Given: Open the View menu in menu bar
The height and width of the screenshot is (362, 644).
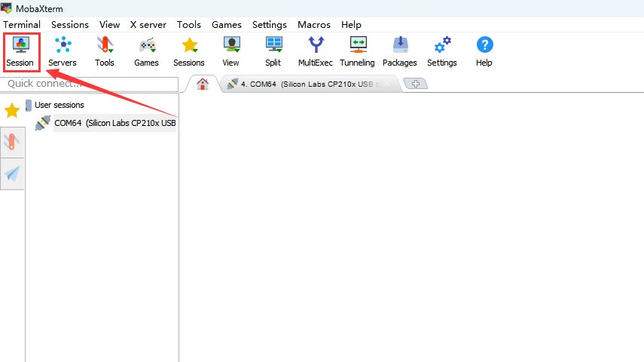Looking at the screenshot, I should tap(110, 25).
